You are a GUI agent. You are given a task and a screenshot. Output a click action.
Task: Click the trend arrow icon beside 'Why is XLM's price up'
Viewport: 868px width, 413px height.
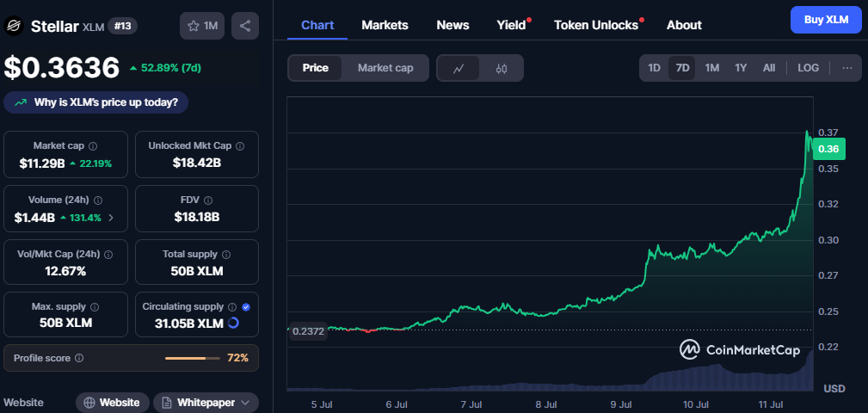pos(21,102)
